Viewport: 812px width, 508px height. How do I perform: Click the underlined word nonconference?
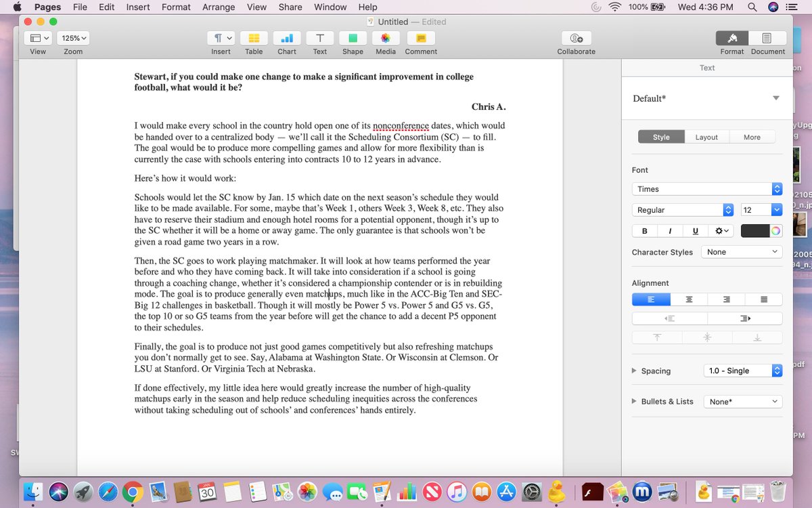pos(401,126)
